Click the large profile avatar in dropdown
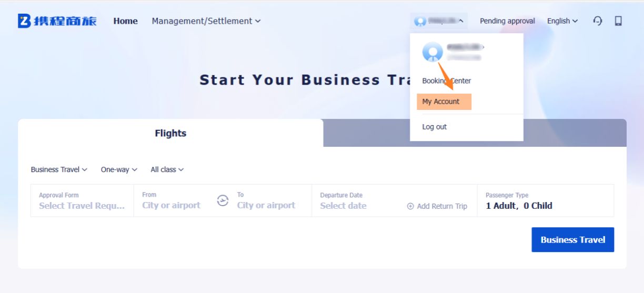Viewport: 644px width, 293px height. point(432,52)
